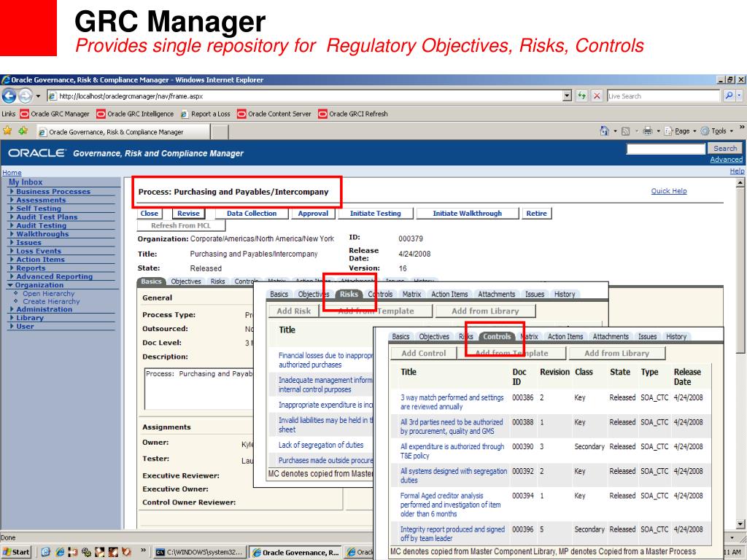
Task: Expand the IE command bar overflow chevron
Action: click(x=742, y=127)
